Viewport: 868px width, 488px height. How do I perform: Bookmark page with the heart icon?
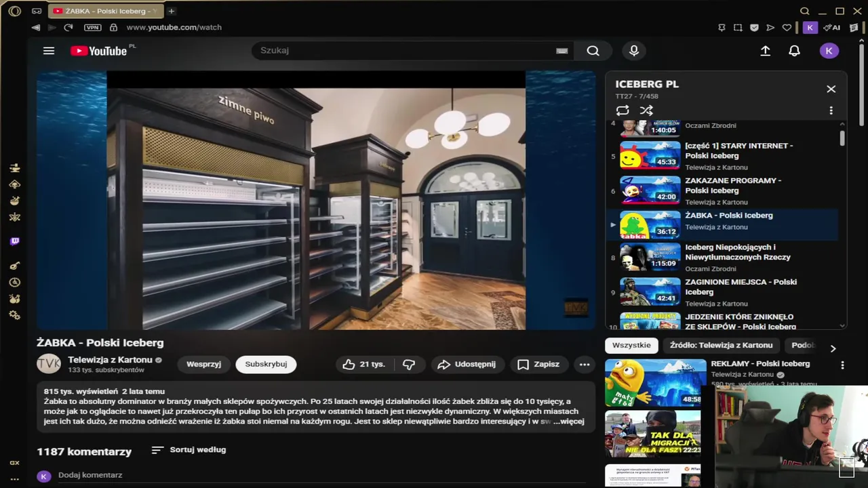click(787, 28)
